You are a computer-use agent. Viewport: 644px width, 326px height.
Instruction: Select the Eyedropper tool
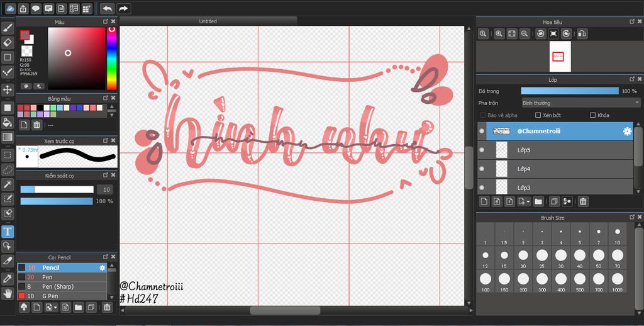(8, 278)
